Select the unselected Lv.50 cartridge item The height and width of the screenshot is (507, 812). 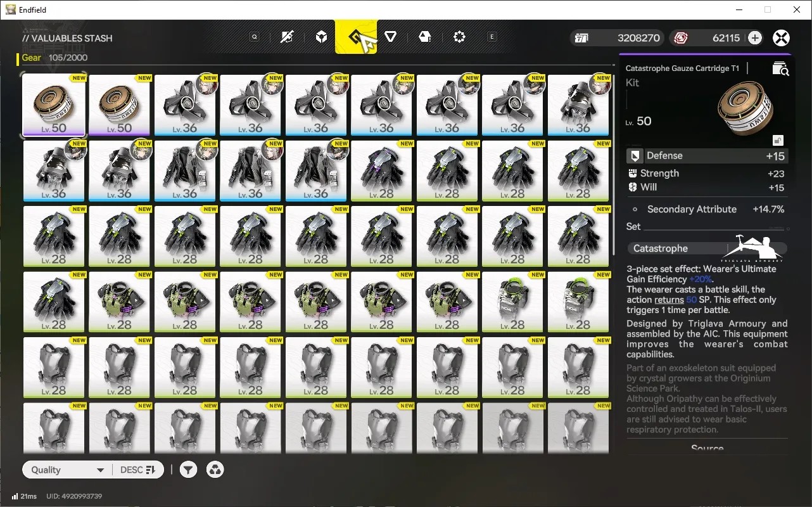[120, 105]
